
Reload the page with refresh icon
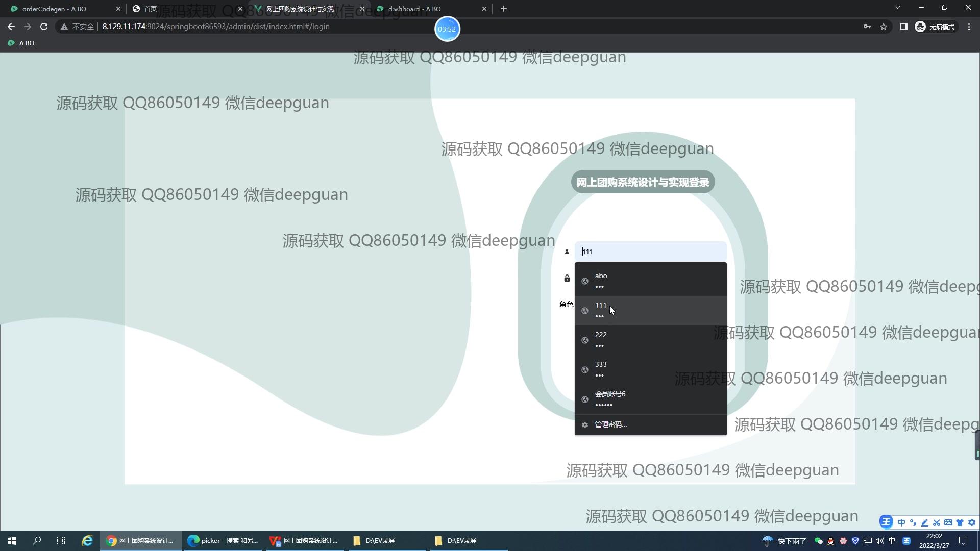[44, 27]
